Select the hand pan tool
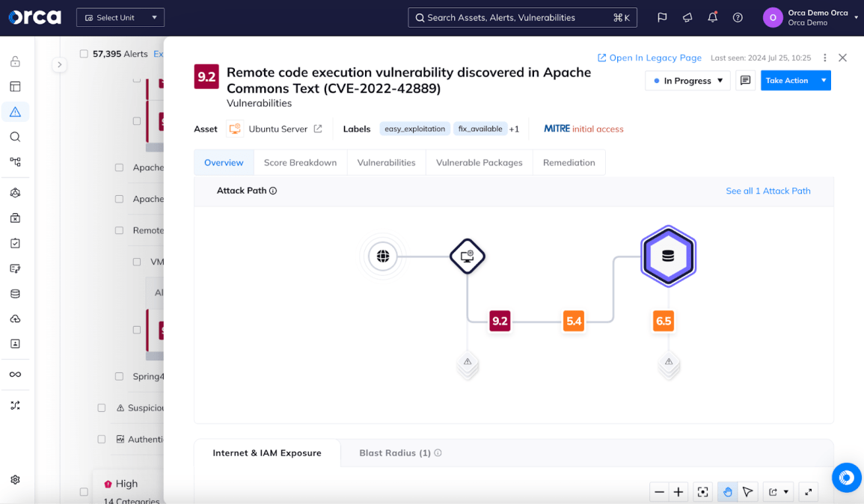Screen dimensions: 864x504 tap(727, 491)
